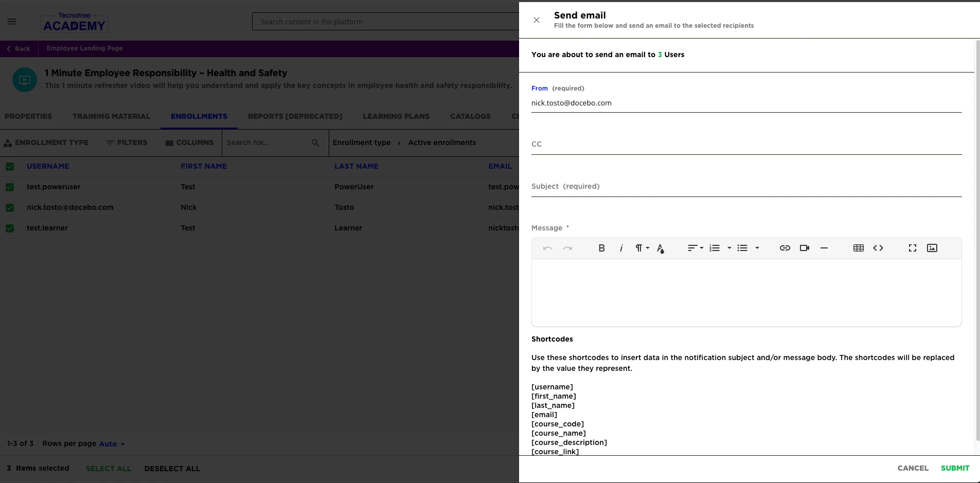Cancel the send email form
The image size is (980, 483).
(x=913, y=468)
